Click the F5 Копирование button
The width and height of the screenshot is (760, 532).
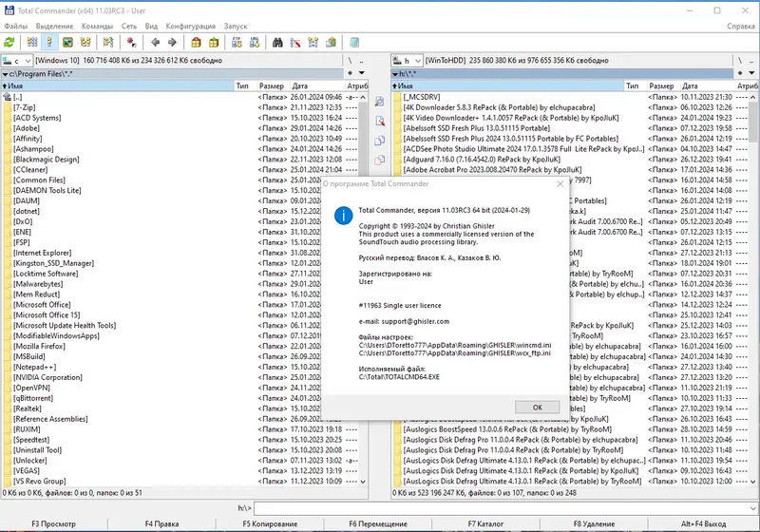coord(270,523)
